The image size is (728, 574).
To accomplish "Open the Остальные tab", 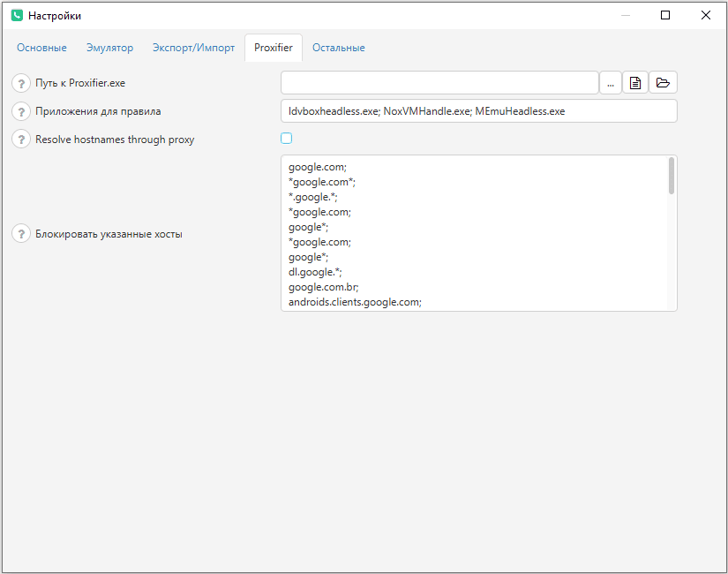I will click(x=339, y=48).
